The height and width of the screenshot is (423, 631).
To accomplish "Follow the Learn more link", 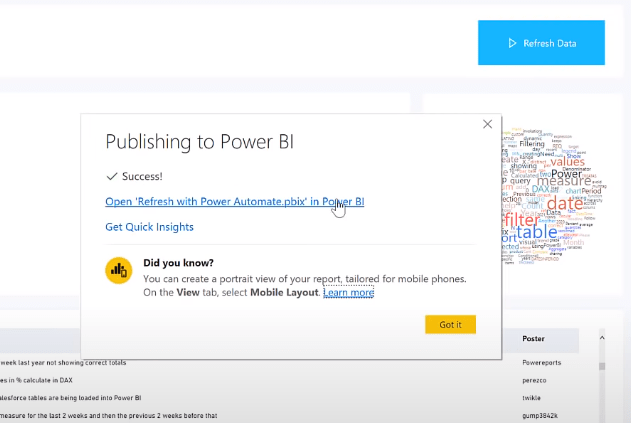I will tap(348, 292).
